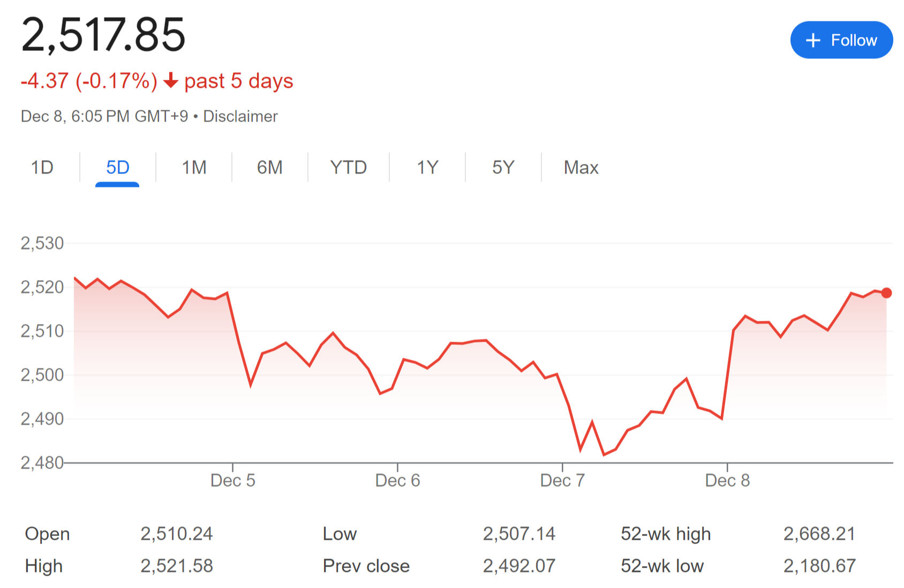Image resolution: width=904 pixels, height=588 pixels.
Task: Click the Prev close value 2,492.07
Action: pos(519,566)
